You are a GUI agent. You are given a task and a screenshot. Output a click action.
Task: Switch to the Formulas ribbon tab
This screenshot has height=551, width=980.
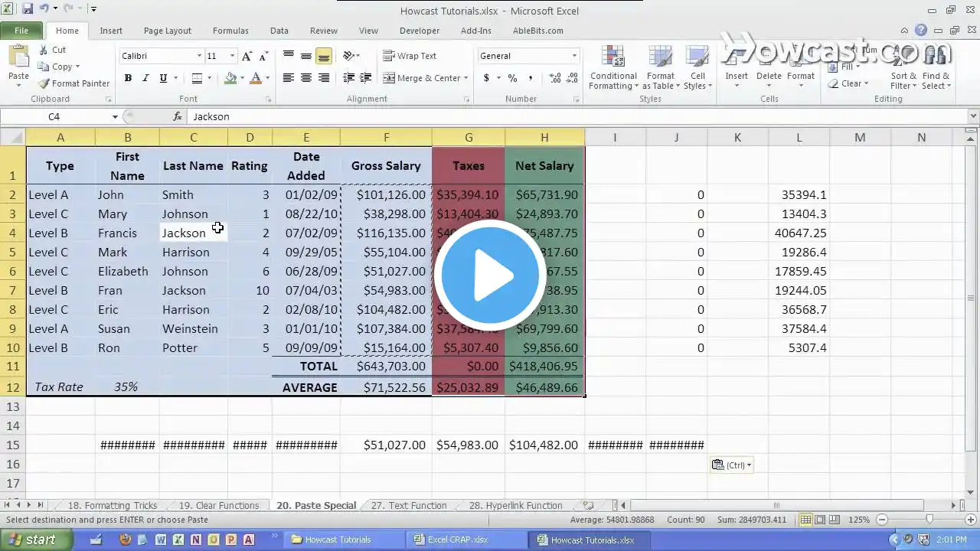(x=230, y=31)
